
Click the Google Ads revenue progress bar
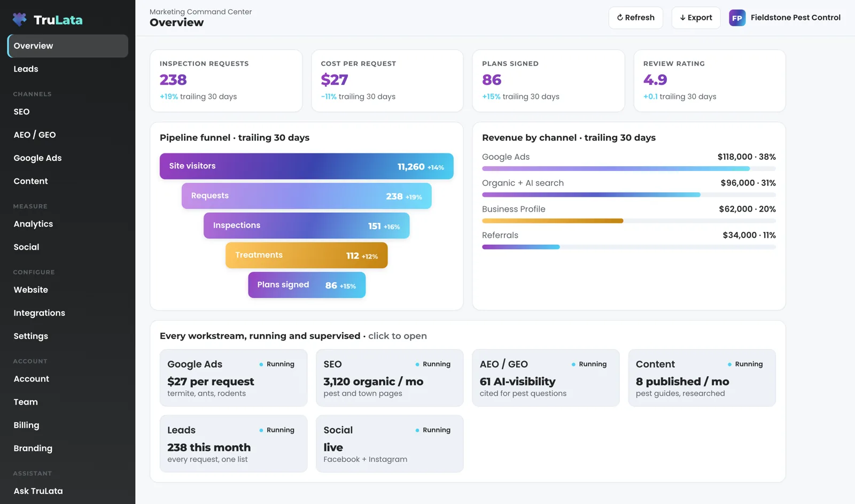[629, 168]
